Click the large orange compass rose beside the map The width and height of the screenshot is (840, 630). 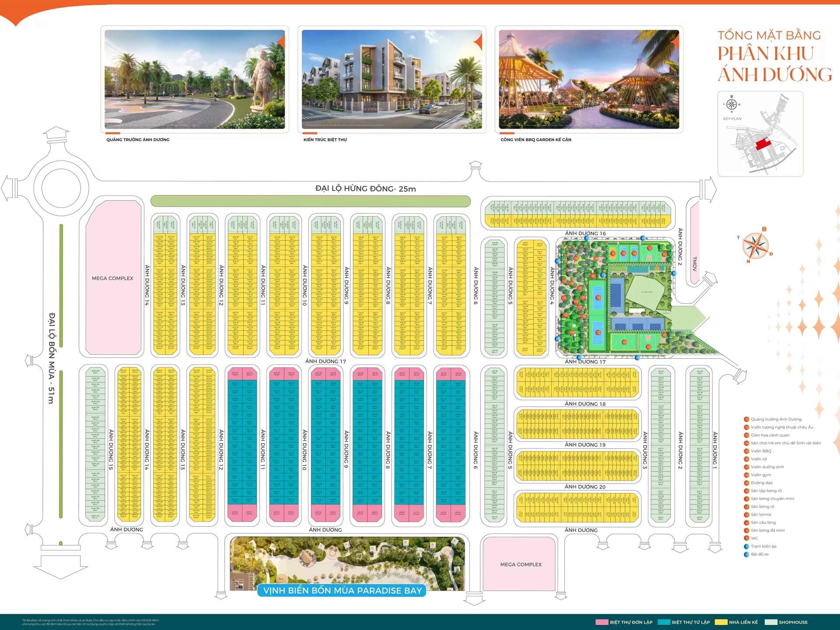(756, 245)
